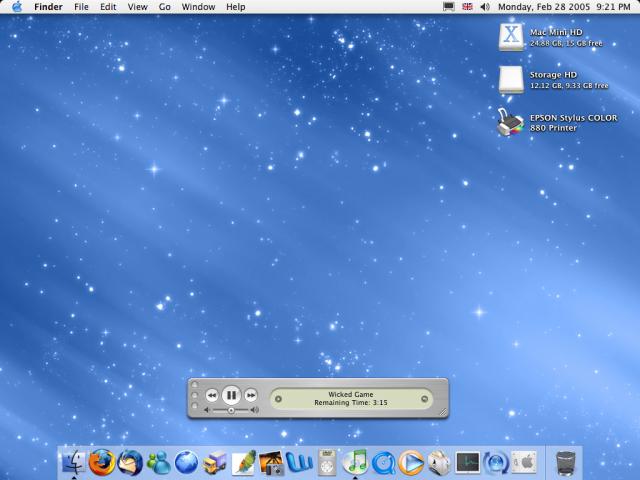Open the Displays menu bar icon
This screenshot has height=480, width=640.
point(449,7)
